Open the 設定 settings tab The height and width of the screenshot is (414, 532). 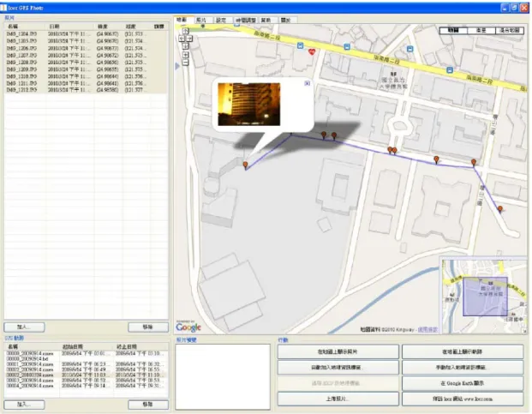coord(221,20)
